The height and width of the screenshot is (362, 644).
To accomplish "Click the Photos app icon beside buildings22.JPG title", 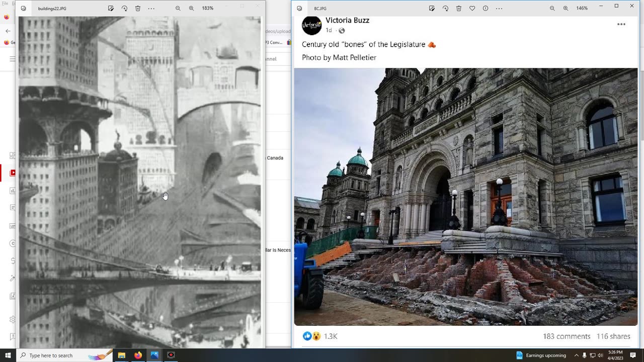I will [x=24, y=9].
